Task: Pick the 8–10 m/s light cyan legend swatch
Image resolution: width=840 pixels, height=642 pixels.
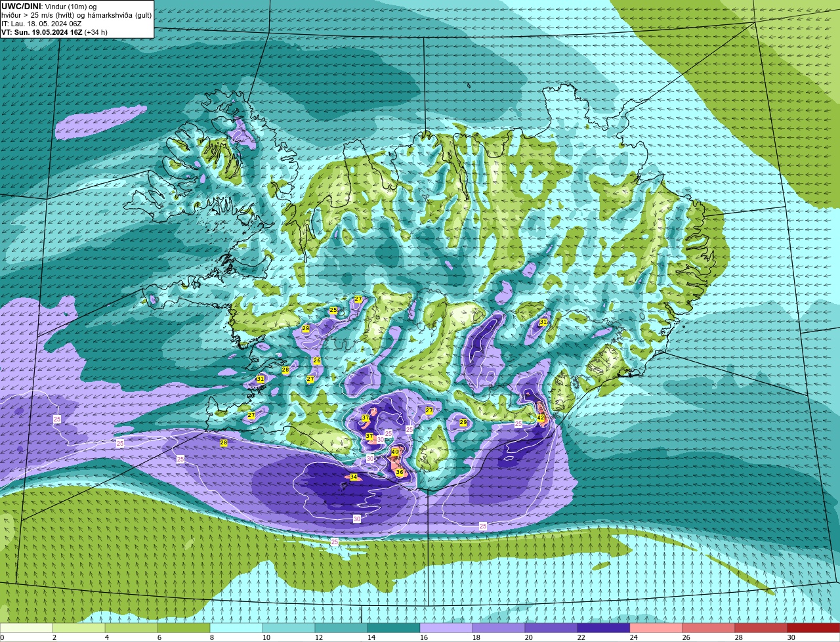Action: click(236, 628)
